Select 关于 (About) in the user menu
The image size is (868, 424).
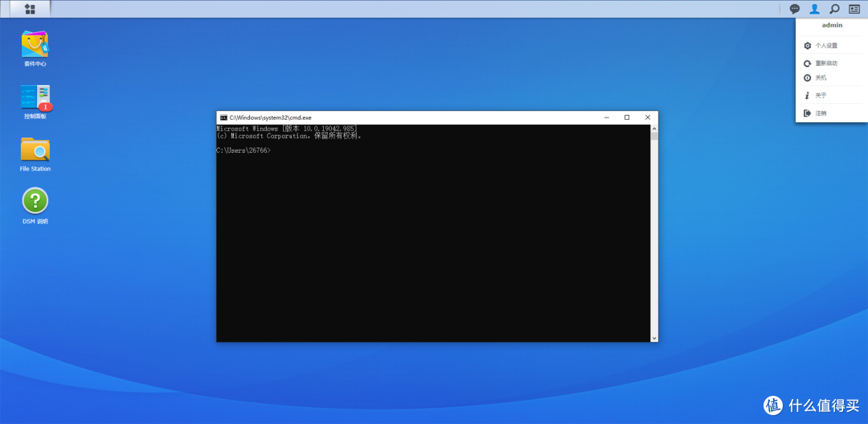coord(821,96)
